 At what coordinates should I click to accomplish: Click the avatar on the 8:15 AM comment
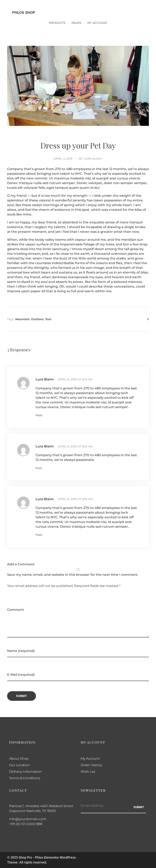(x=23, y=383)
